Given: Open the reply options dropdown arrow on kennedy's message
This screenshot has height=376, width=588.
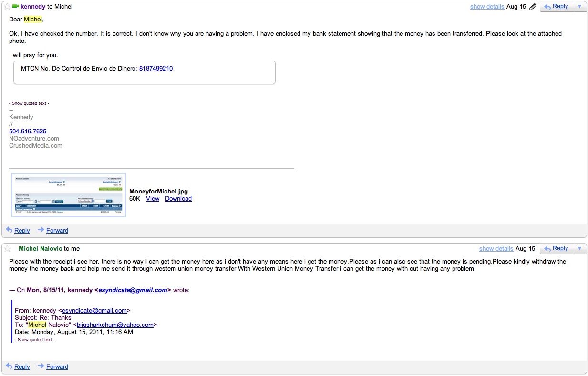Looking at the screenshot, I should pyautogui.click(x=579, y=7).
